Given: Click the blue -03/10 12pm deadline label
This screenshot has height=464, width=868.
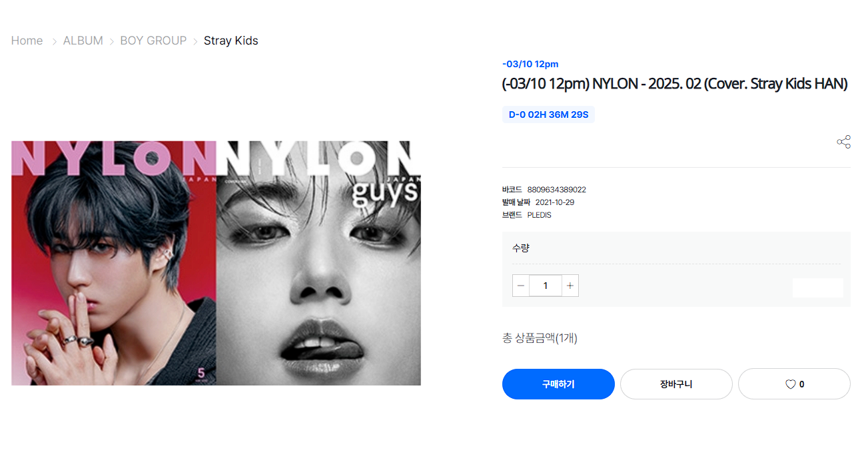Looking at the screenshot, I should [530, 64].
